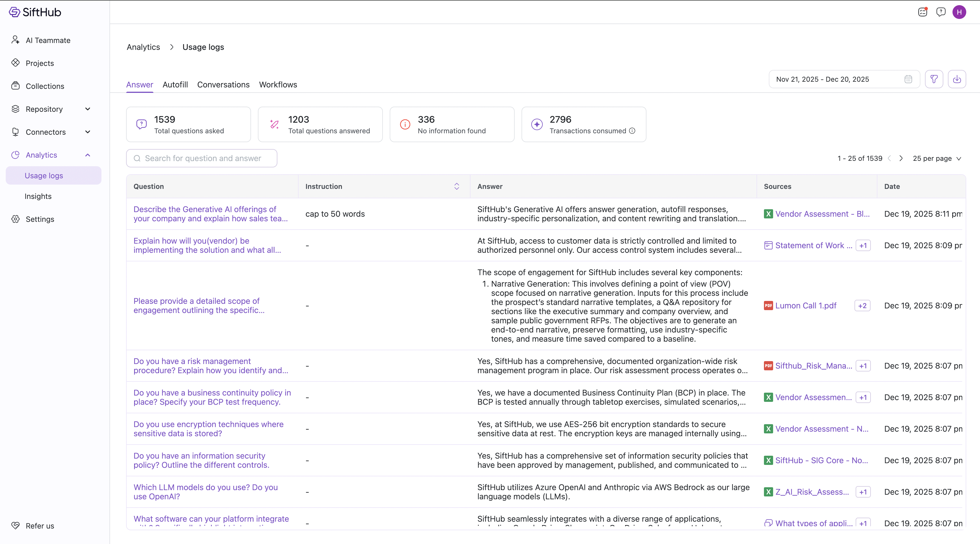980x544 pixels.
Task: Click the filter funnel icon
Action: [x=934, y=79]
